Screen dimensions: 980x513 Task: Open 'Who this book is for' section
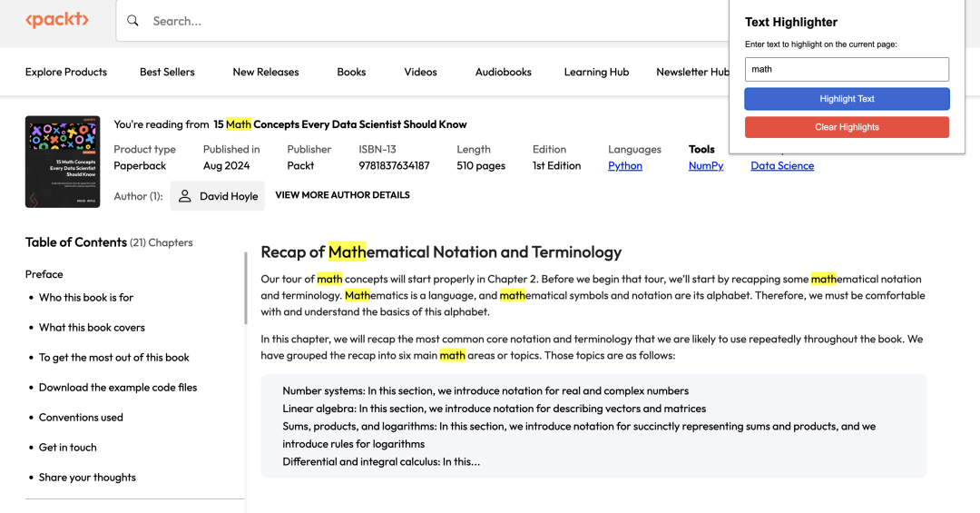coord(86,297)
